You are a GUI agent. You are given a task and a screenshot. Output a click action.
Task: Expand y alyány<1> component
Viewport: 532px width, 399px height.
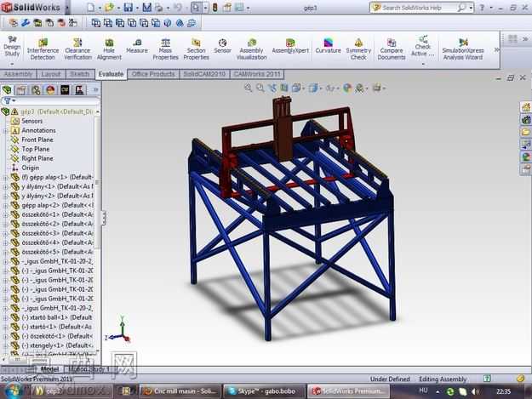(5, 187)
